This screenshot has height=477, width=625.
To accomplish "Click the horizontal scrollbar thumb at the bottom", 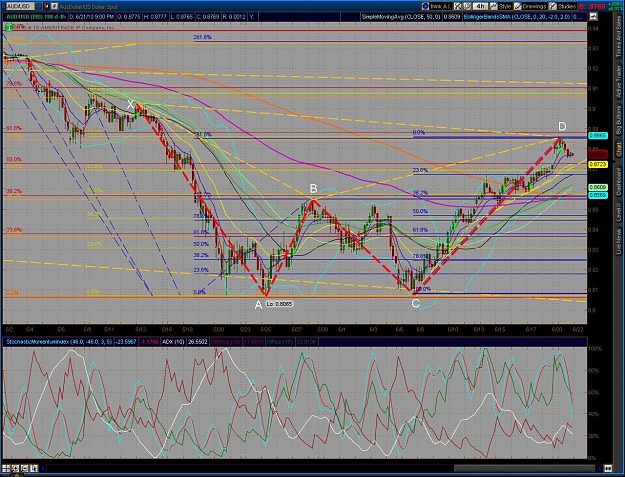I will coord(524,469).
